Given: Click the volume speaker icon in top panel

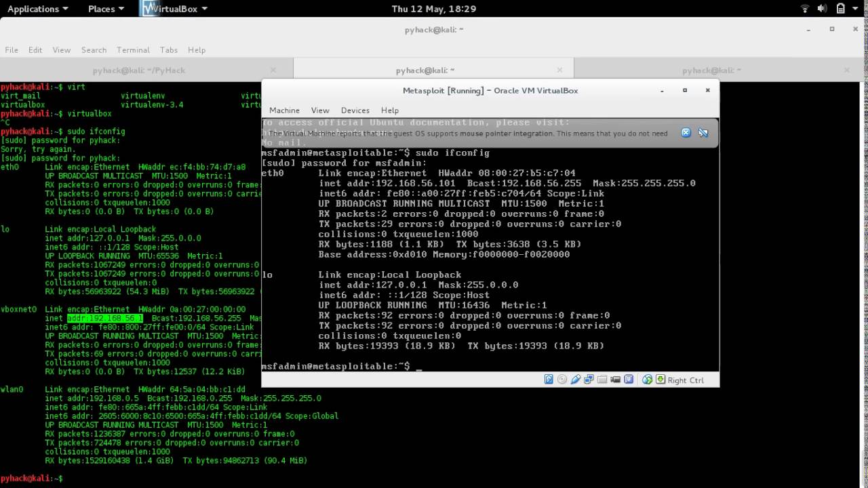Looking at the screenshot, I should pyautogui.click(x=822, y=9).
